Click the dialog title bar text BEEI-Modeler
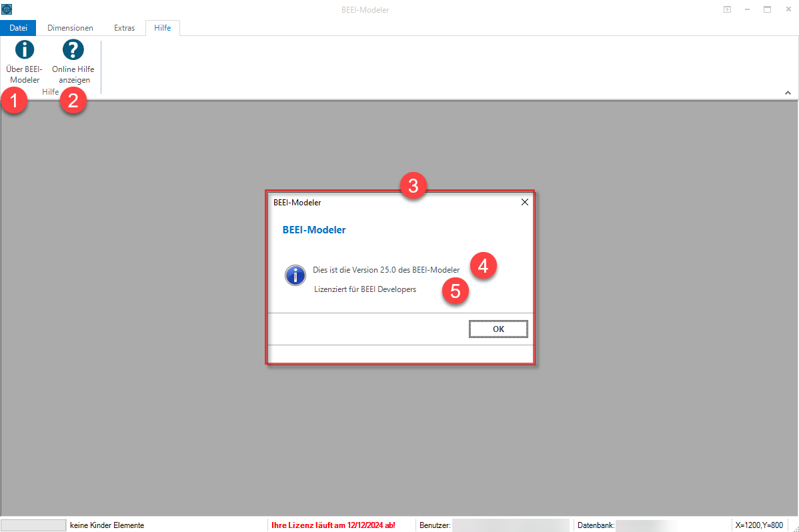This screenshot has width=799, height=532. click(297, 202)
